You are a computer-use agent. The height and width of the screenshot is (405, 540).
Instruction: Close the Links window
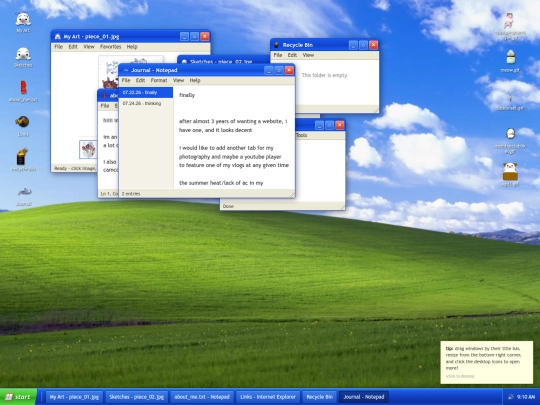(340, 125)
